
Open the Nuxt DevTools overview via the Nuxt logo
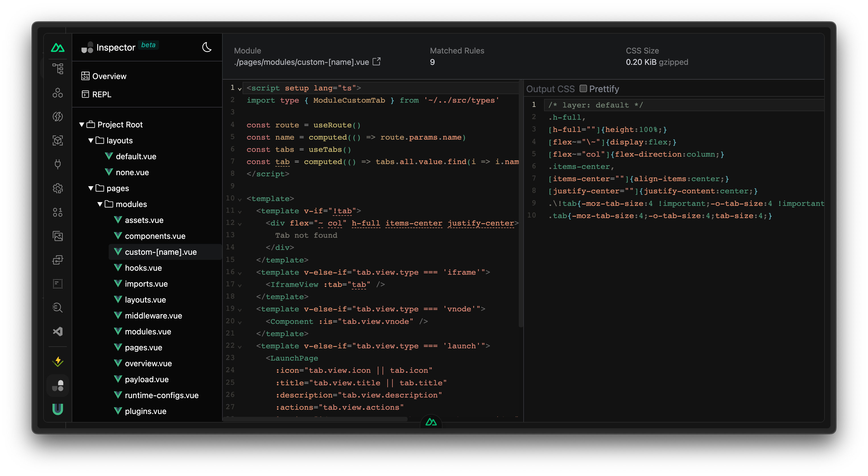[58, 47]
